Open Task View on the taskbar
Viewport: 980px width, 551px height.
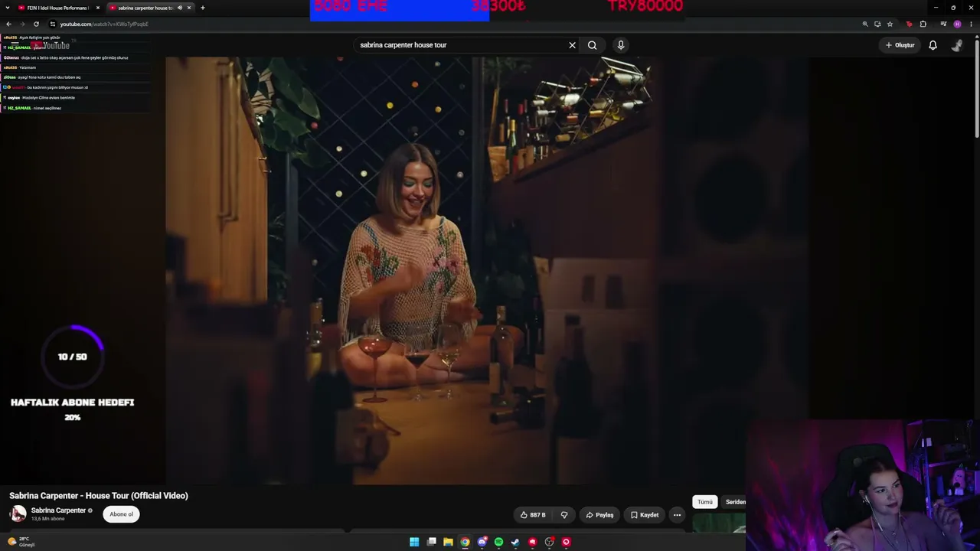click(432, 542)
